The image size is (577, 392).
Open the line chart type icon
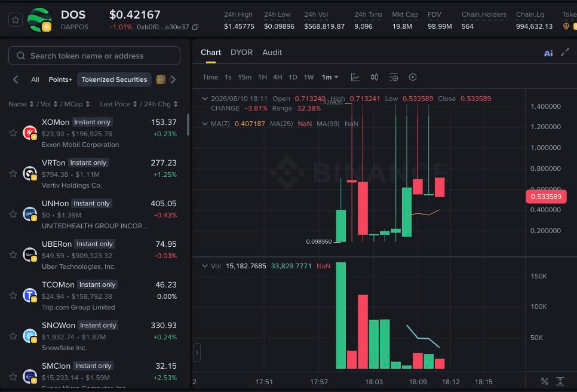pyautogui.click(x=355, y=77)
